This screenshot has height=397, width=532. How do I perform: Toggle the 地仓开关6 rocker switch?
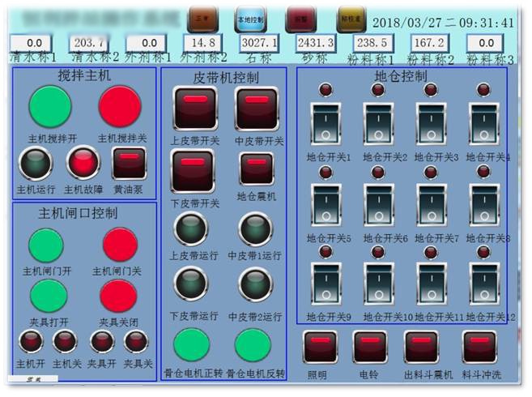[378, 205]
